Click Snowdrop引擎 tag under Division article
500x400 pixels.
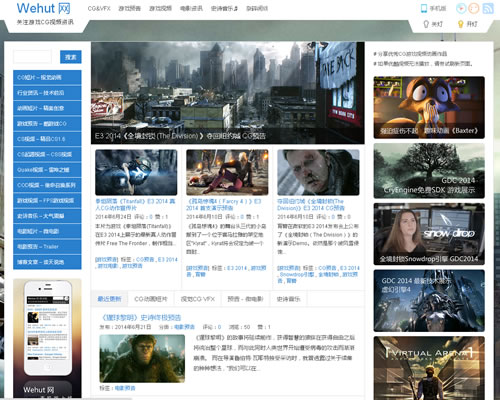pos(297,274)
